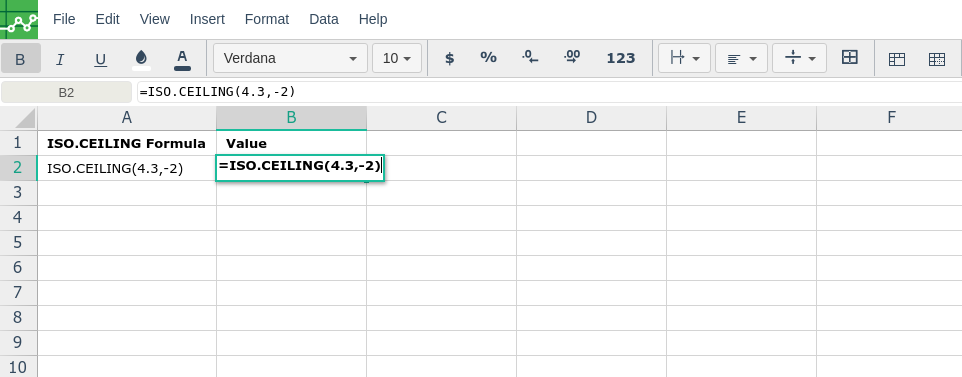
Task: Open the Verdana font family dropdown
Action: tap(290, 58)
